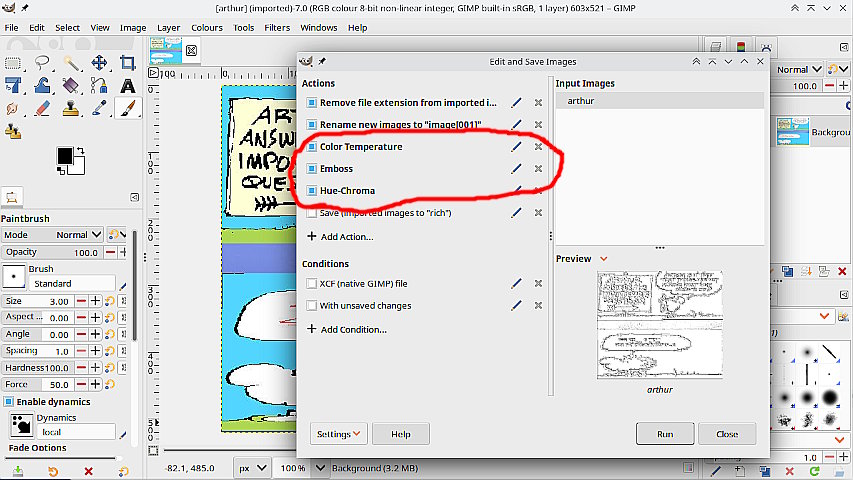Remove the With unsaved changes condition
Screen dimensions: 853x480
point(538,305)
